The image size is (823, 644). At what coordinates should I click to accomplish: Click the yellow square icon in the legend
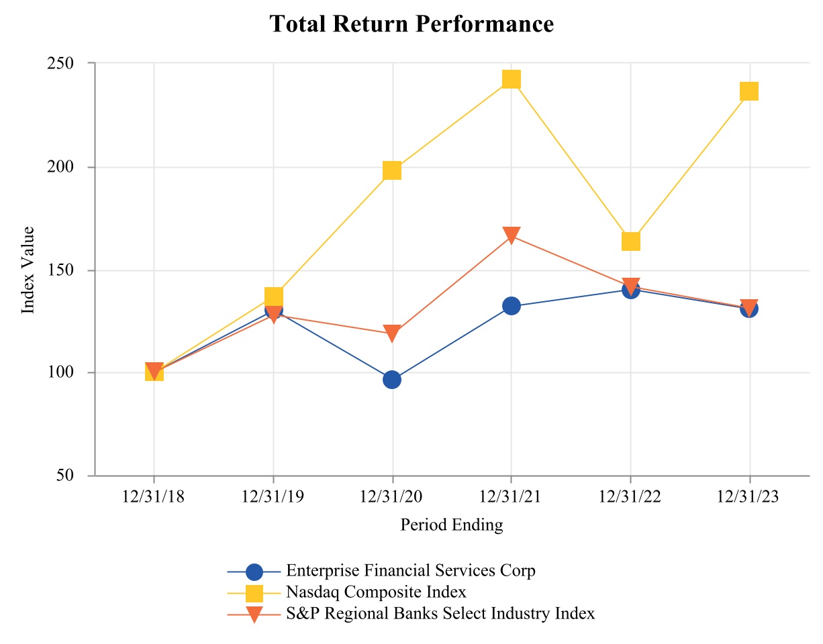(x=254, y=593)
